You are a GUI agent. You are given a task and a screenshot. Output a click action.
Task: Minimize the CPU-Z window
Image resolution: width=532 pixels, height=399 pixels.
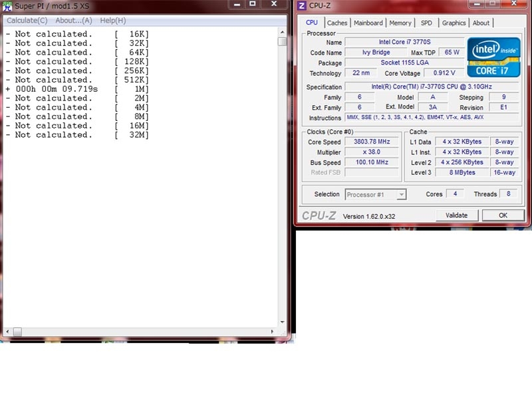tap(477, 4)
